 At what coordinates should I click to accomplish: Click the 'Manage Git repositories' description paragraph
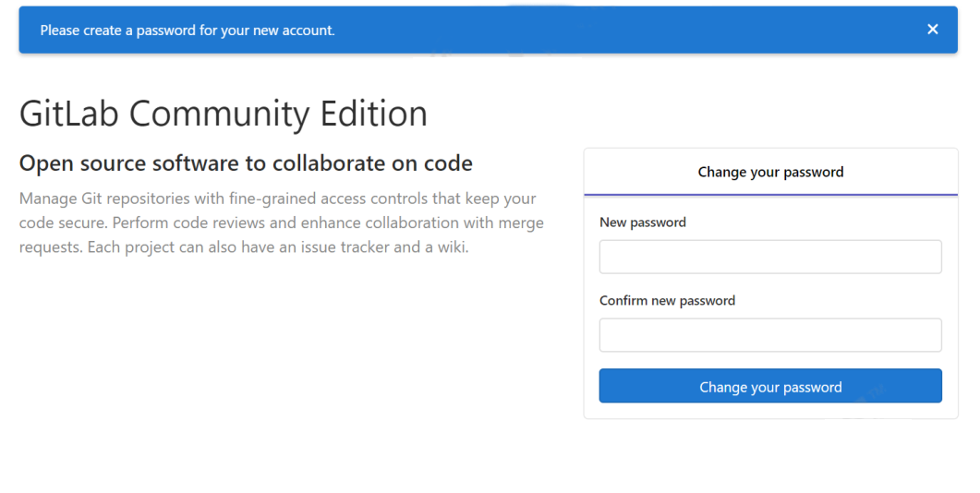pyautogui.click(x=281, y=222)
